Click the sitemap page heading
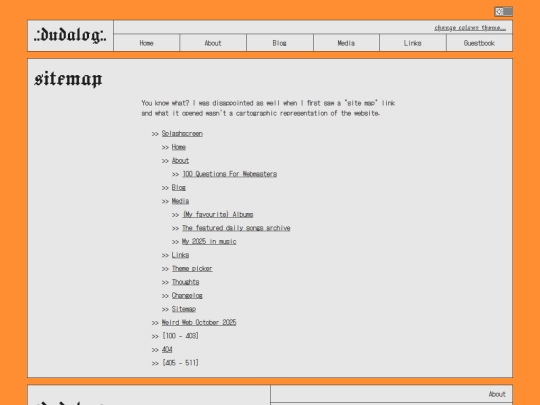The height and width of the screenshot is (405, 540). tap(68, 79)
